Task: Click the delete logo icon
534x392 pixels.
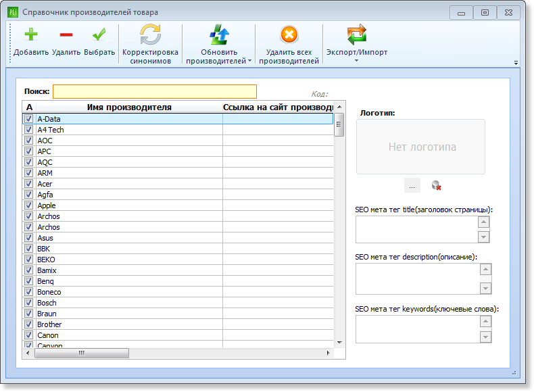Action: (x=436, y=186)
